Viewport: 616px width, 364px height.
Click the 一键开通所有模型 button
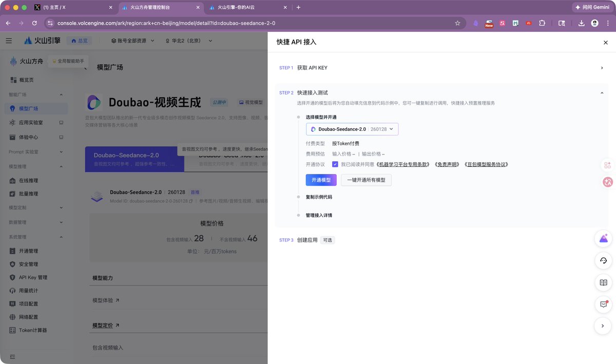coord(366,180)
